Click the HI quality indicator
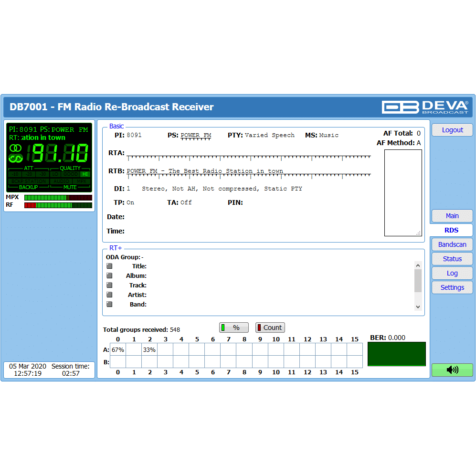 pyautogui.click(x=85, y=174)
